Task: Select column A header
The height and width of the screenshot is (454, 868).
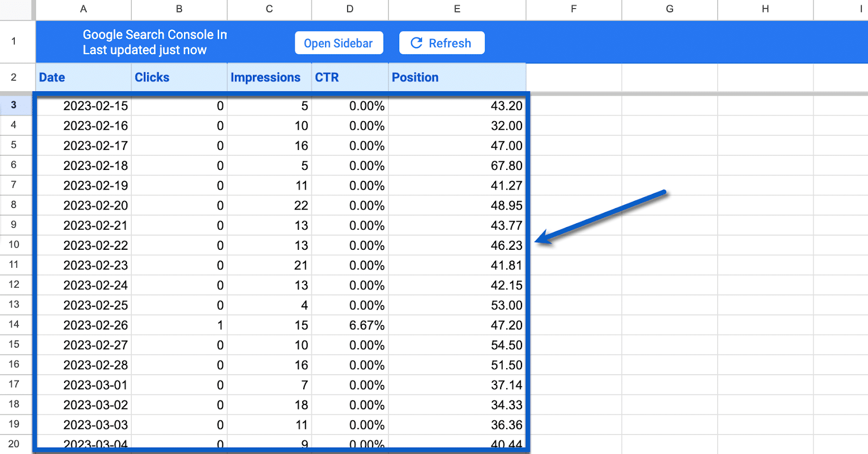Action: pyautogui.click(x=84, y=9)
